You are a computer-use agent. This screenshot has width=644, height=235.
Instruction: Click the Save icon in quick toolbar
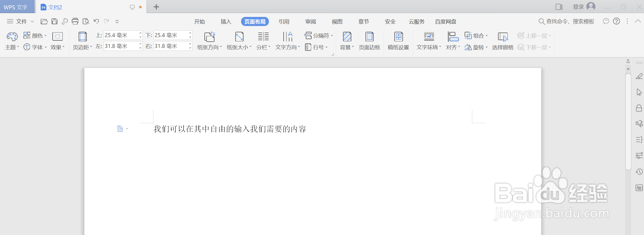tap(54, 21)
